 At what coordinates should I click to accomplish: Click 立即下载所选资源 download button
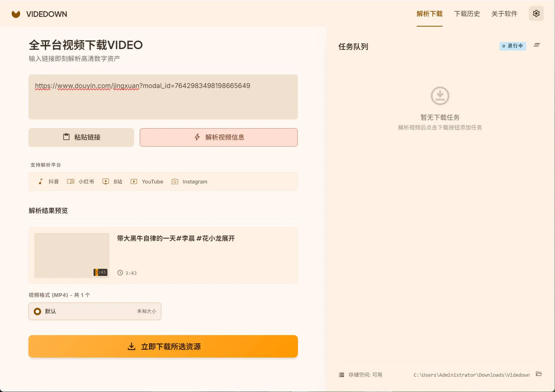pos(163,346)
